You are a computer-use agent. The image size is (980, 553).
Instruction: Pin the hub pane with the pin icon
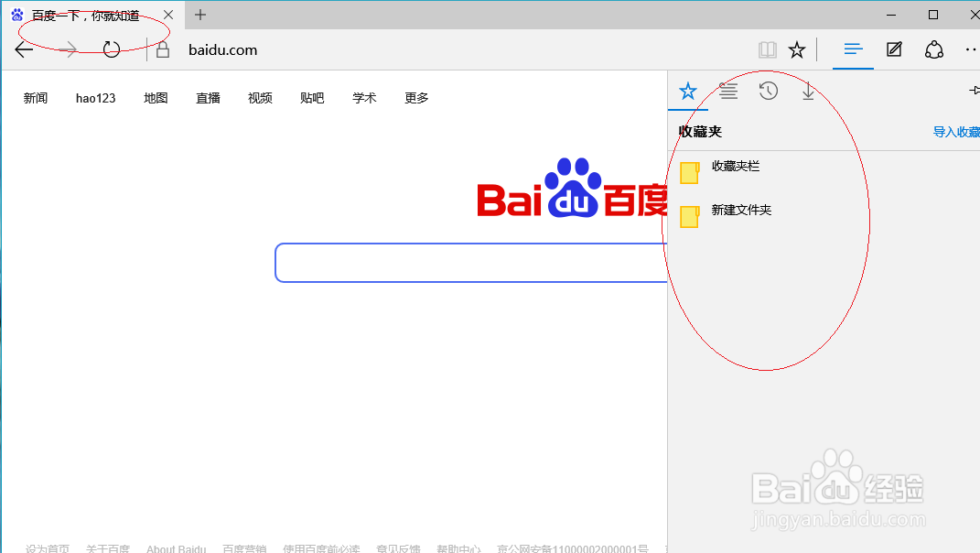975,91
